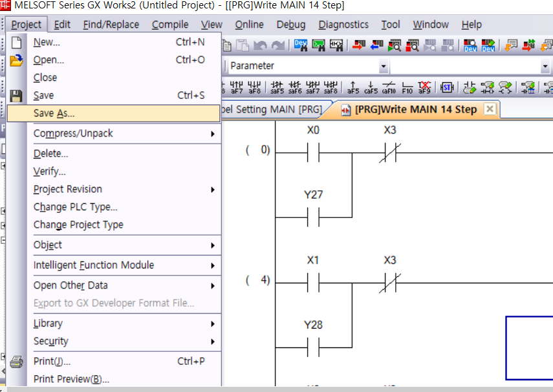Click Read from PLC blue arrow icon
Viewport: 553px width, 392px height.
376,45
